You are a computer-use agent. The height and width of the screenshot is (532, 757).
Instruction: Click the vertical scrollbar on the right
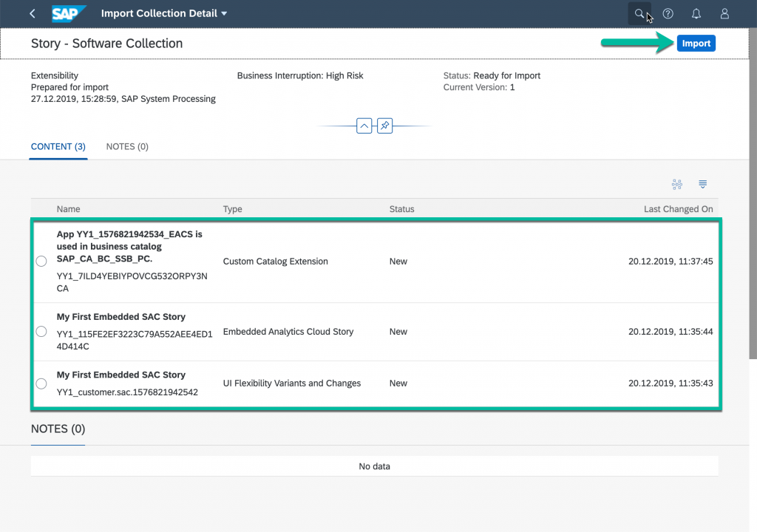(x=753, y=193)
